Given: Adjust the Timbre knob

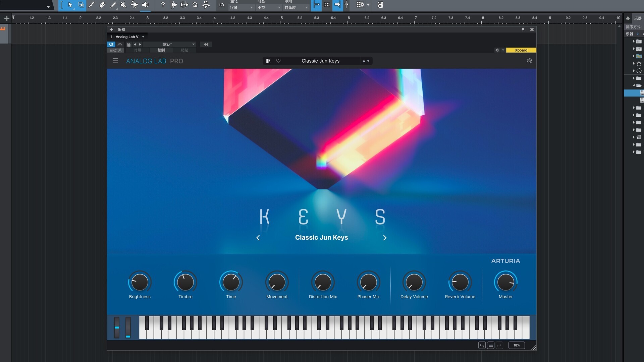Looking at the screenshot, I should click(185, 282).
